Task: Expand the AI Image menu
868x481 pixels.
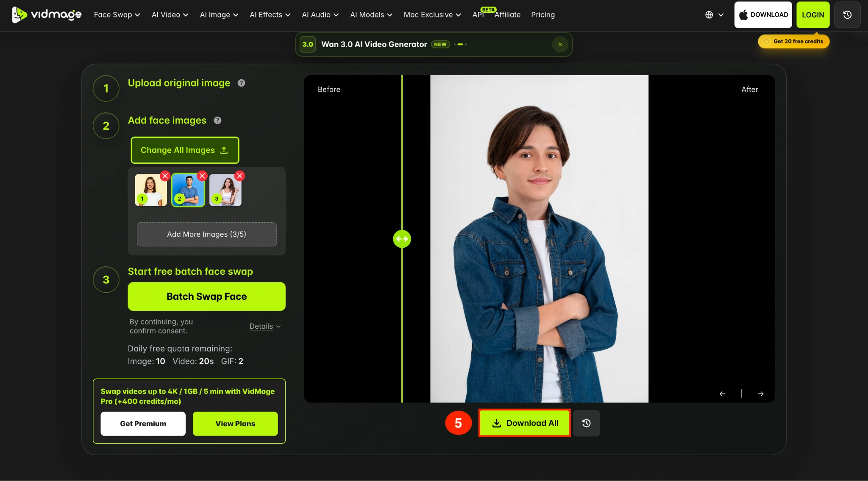Action: click(219, 15)
